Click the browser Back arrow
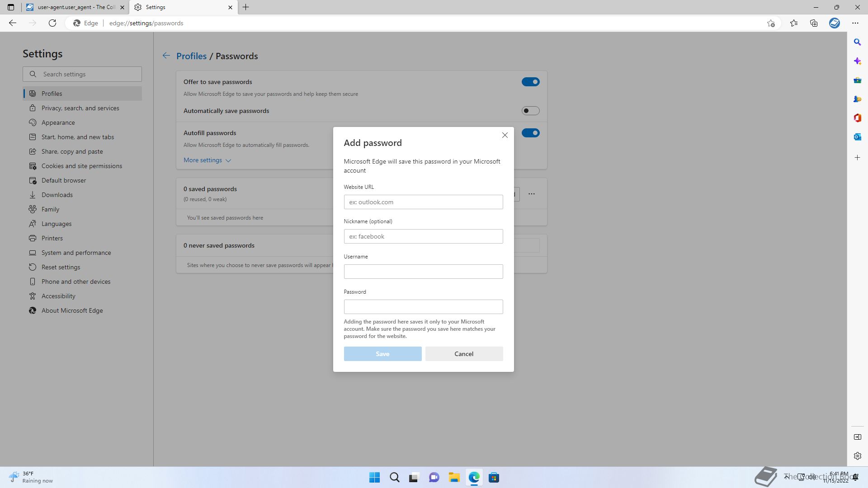Viewport: 868px width, 488px height. coord(13,23)
